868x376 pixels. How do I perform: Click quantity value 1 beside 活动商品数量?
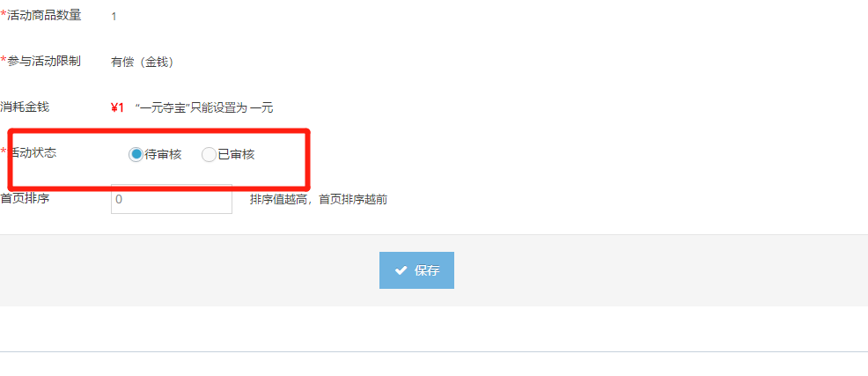tap(114, 17)
